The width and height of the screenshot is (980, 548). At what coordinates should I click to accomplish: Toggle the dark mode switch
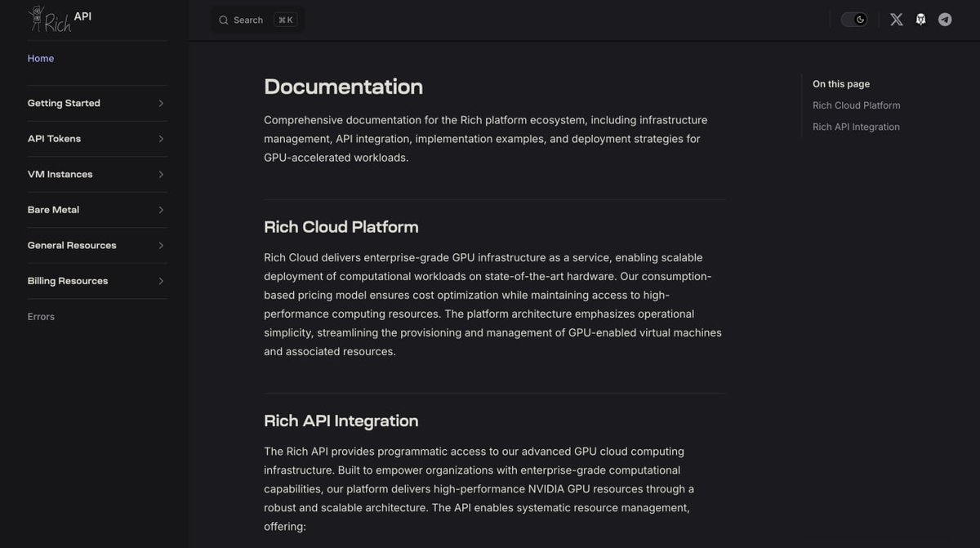pos(854,20)
